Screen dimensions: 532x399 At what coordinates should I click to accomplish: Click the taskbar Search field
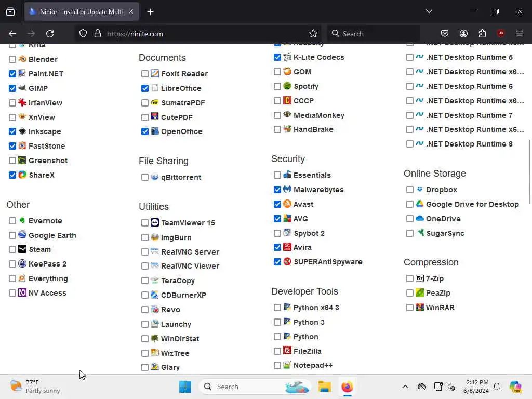255,387
